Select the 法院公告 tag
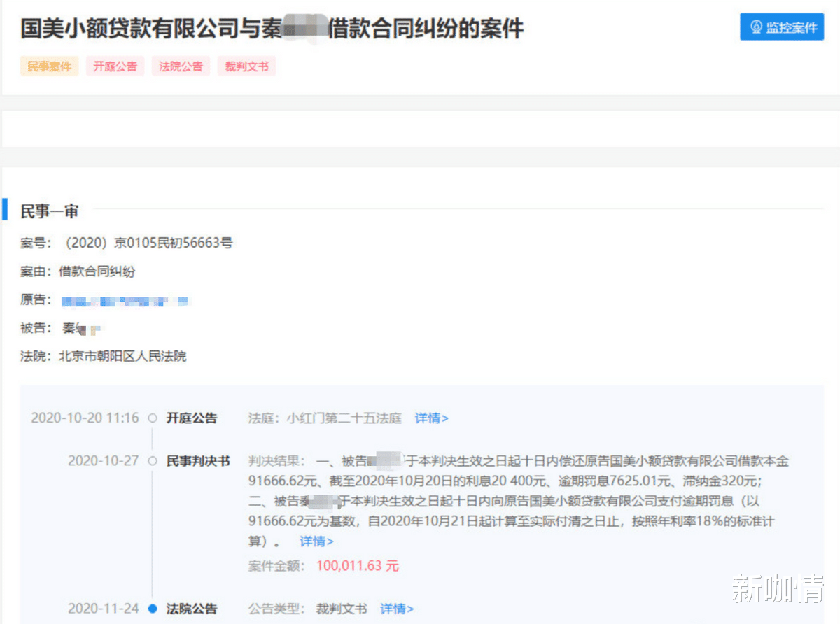 click(181, 66)
